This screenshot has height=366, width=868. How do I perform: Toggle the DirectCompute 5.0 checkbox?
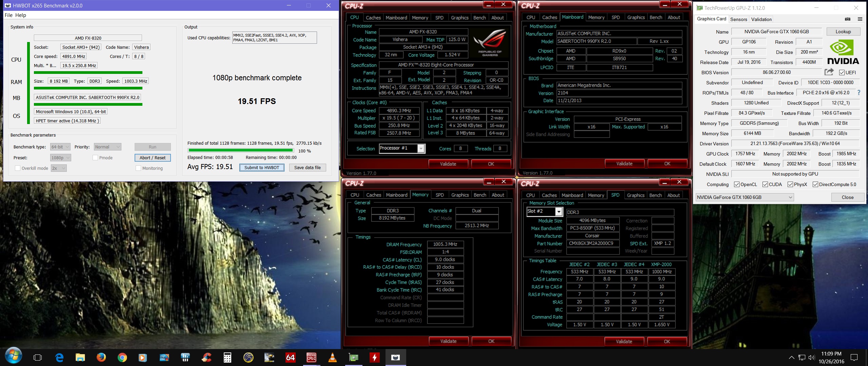click(815, 184)
